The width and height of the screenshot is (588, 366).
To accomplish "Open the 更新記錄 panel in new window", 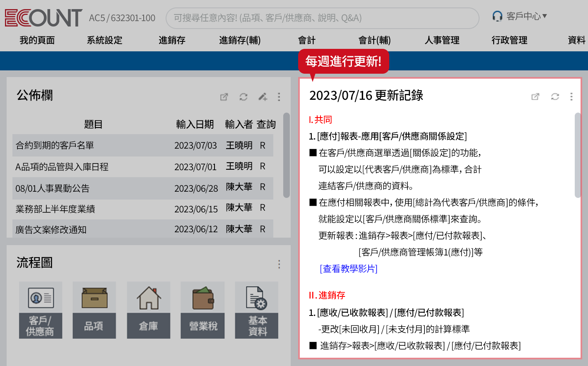I will (535, 96).
